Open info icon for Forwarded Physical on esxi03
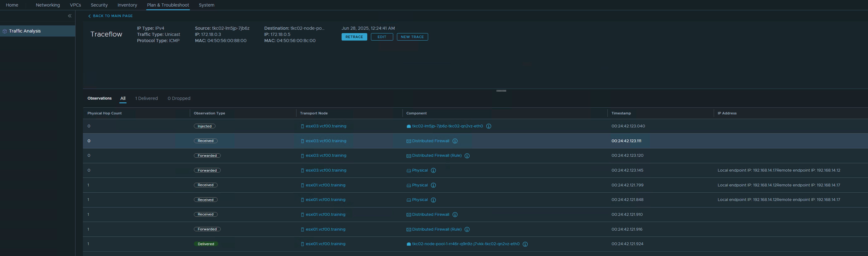Image resolution: width=868 pixels, height=256 pixels. (433, 171)
